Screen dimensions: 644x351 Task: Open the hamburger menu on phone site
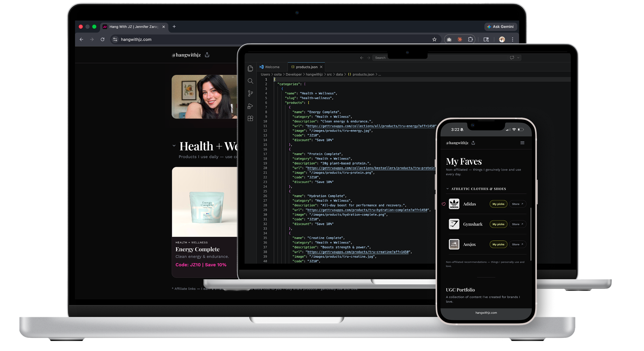click(x=522, y=143)
